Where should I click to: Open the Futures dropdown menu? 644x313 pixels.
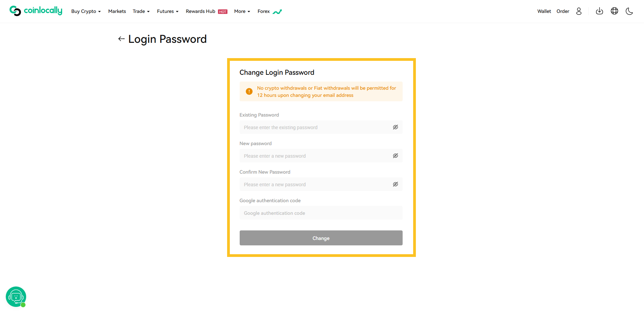pos(168,11)
